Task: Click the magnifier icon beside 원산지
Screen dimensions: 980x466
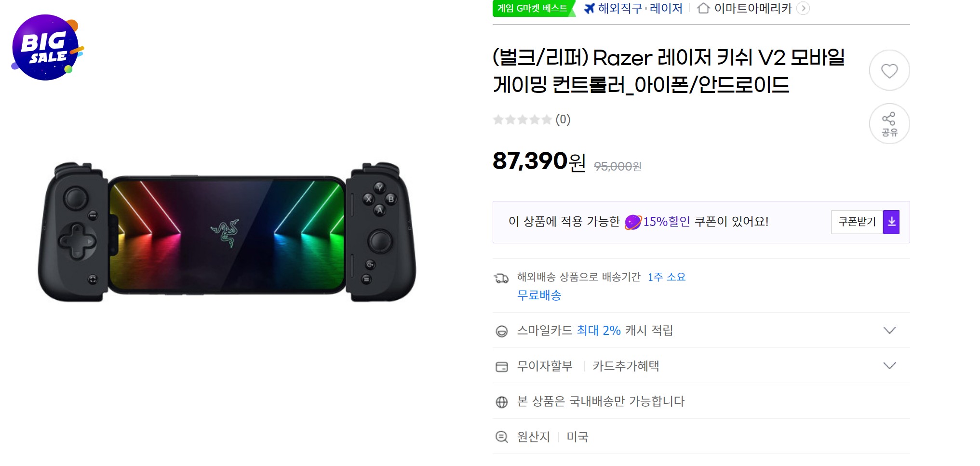Action: click(502, 436)
